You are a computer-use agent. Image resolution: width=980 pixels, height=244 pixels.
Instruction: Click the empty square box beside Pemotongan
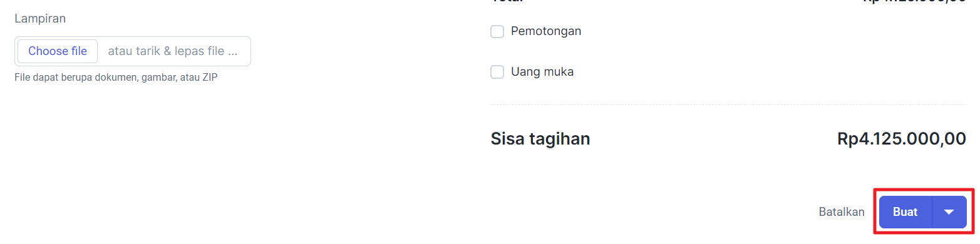click(497, 31)
